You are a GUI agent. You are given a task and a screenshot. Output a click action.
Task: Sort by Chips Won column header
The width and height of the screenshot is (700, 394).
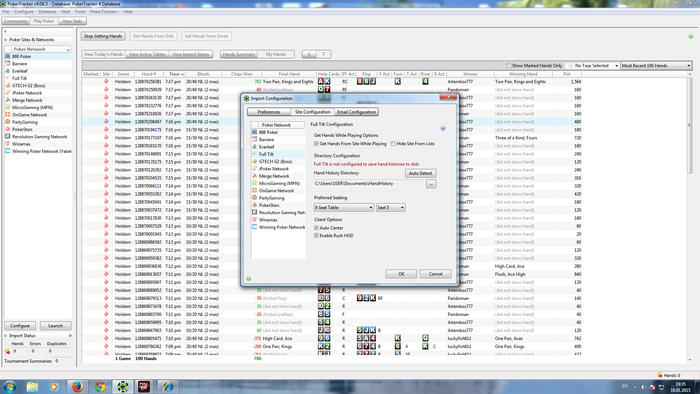pyautogui.click(x=242, y=74)
